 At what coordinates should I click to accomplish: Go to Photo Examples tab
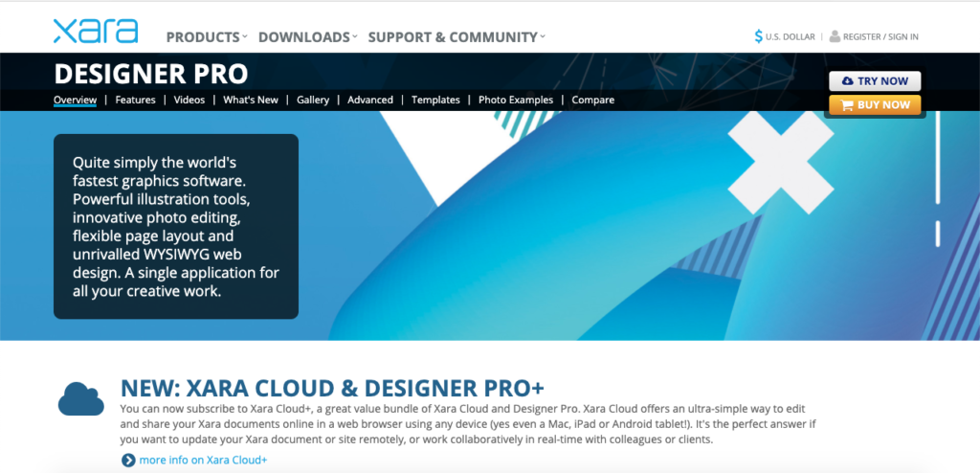(516, 100)
